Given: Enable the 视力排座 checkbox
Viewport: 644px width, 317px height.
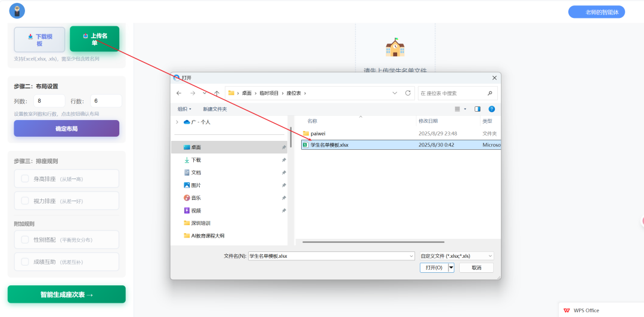Looking at the screenshot, I should pyautogui.click(x=25, y=201).
